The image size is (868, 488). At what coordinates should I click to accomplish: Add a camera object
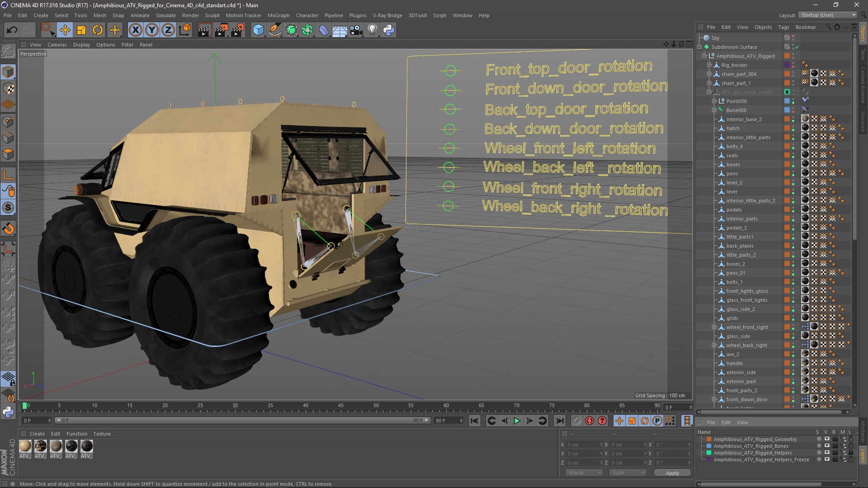pyautogui.click(x=356, y=30)
